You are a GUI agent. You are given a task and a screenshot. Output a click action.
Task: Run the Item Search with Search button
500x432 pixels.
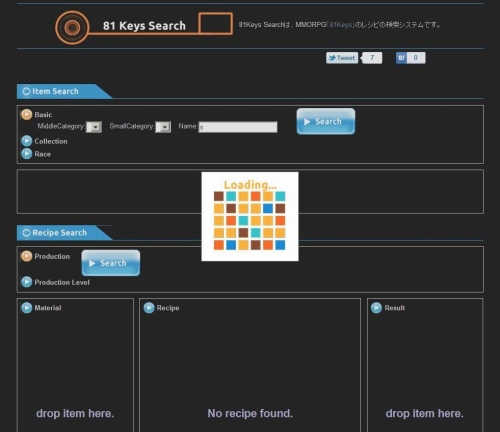[x=326, y=121]
